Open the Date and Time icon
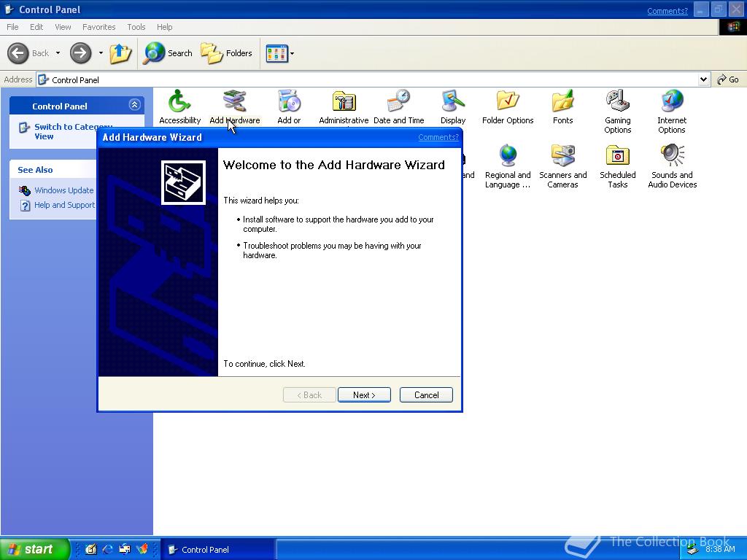 [x=399, y=108]
